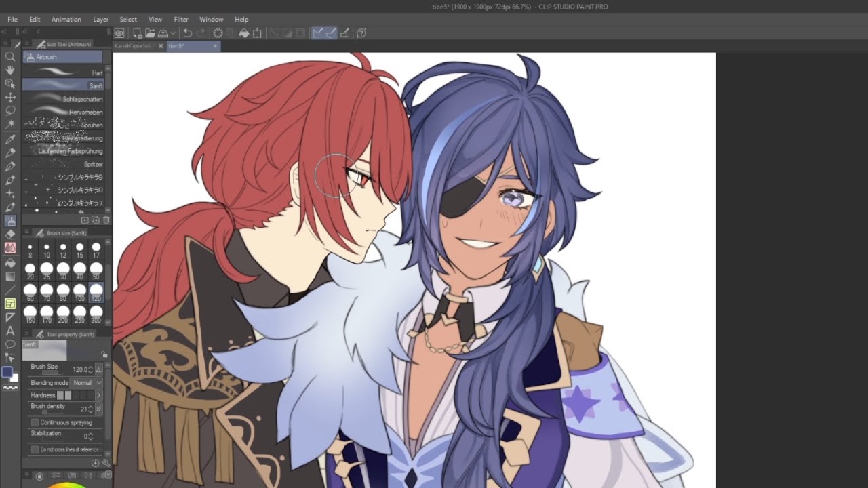868x488 pixels.
Task: Open the Tool property panel menu
Action: tap(28, 334)
